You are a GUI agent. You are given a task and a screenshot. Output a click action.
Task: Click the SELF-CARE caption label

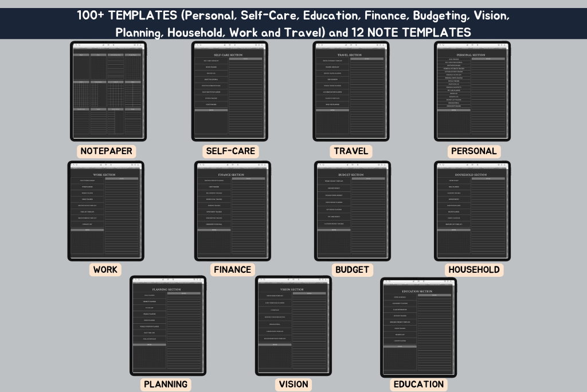pyautogui.click(x=230, y=151)
